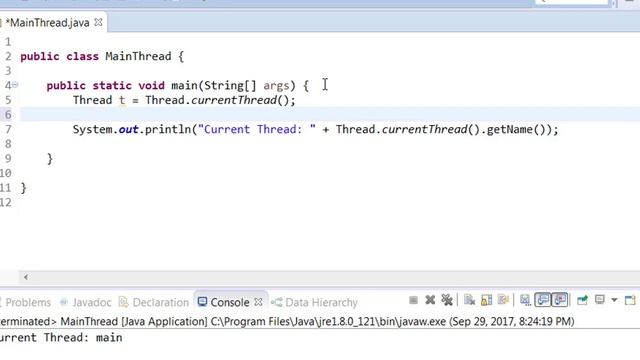
Task: Toggle show console on standard out change
Action: pyautogui.click(x=542, y=300)
